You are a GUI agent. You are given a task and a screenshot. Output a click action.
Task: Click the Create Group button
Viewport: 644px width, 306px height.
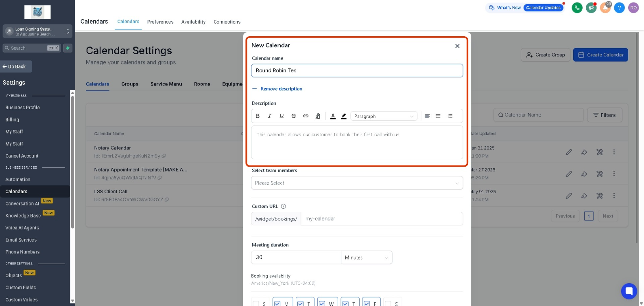coord(546,55)
